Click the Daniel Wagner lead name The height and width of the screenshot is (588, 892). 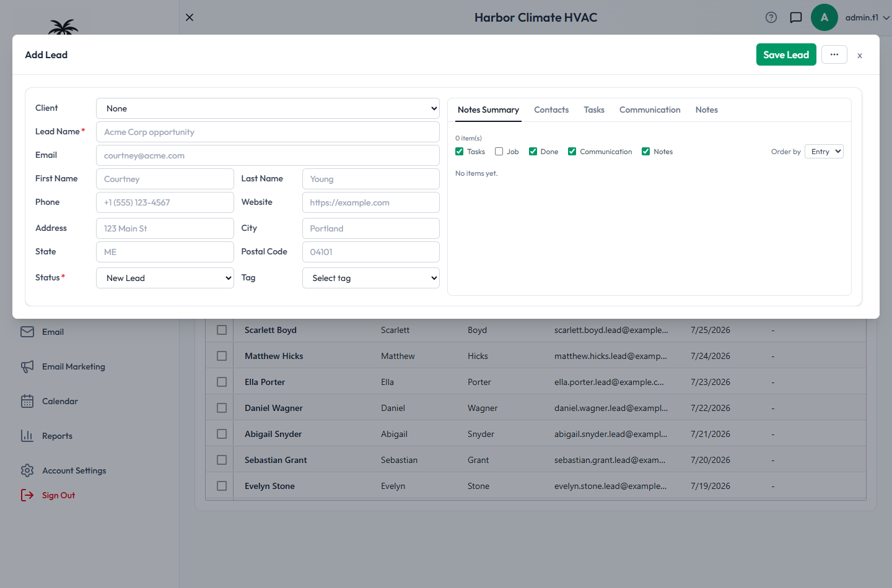point(274,408)
